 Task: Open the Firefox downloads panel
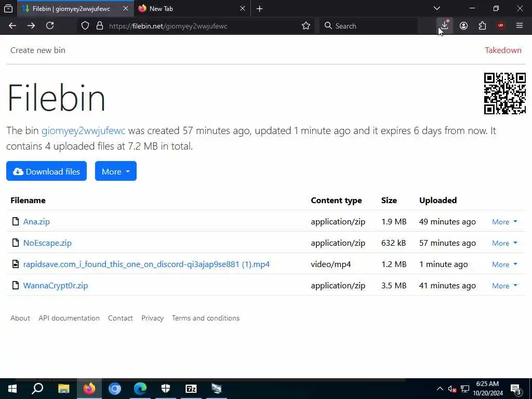pyautogui.click(x=445, y=25)
